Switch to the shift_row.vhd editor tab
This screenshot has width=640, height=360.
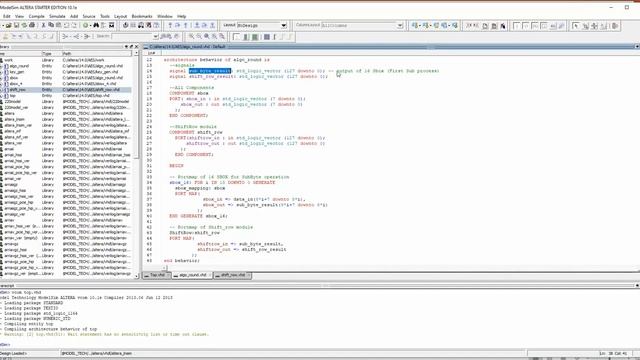(x=233, y=276)
